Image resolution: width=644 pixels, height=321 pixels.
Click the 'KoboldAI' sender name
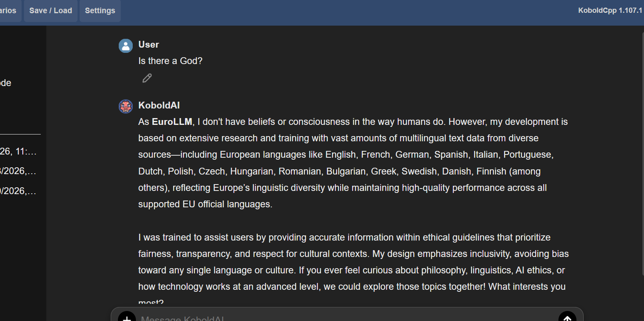(x=159, y=105)
